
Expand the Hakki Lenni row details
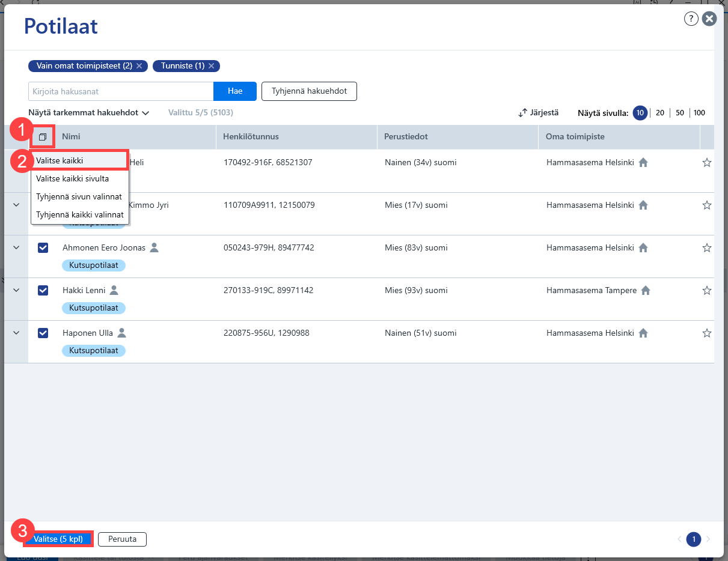click(x=16, y=290)
